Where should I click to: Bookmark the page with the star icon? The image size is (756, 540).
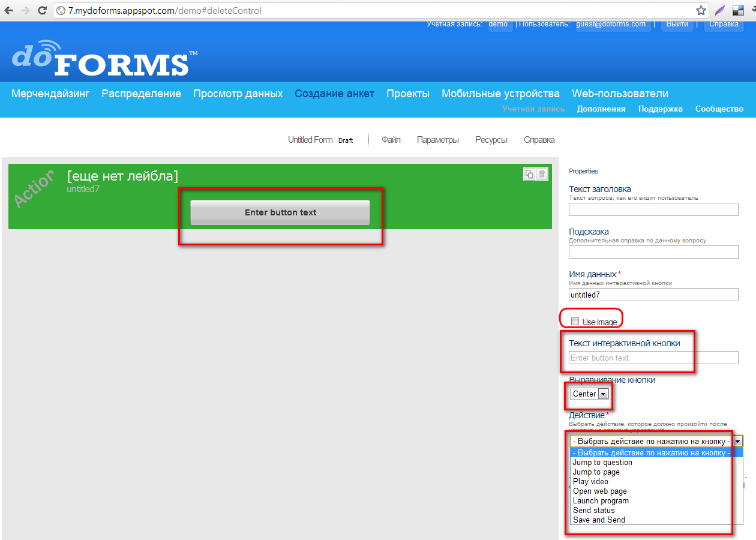point(701,10)
